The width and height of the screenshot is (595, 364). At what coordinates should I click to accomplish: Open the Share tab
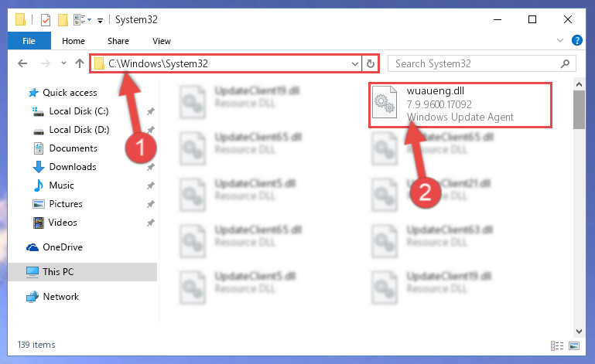point(118,41)
